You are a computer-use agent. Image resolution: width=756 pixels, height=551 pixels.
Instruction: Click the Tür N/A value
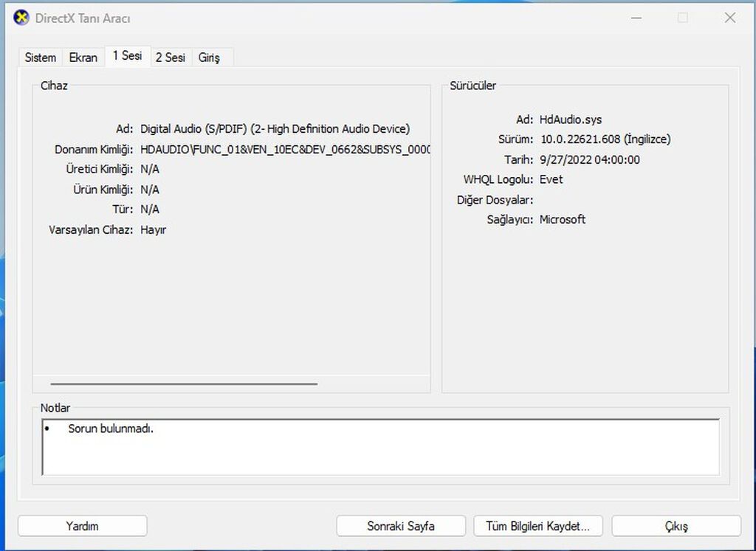click(x=149, y=209)
